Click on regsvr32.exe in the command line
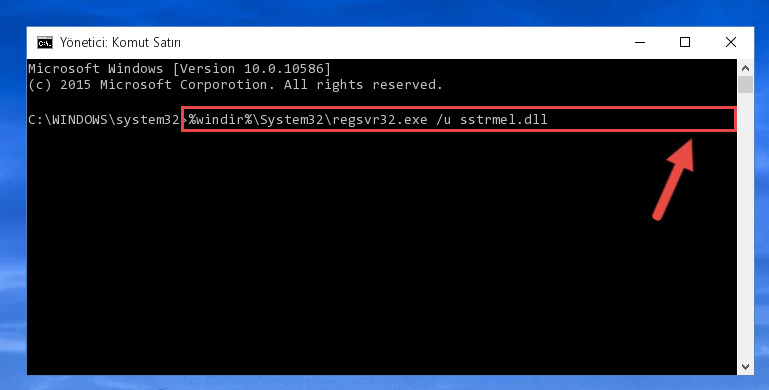 point(380,120)
